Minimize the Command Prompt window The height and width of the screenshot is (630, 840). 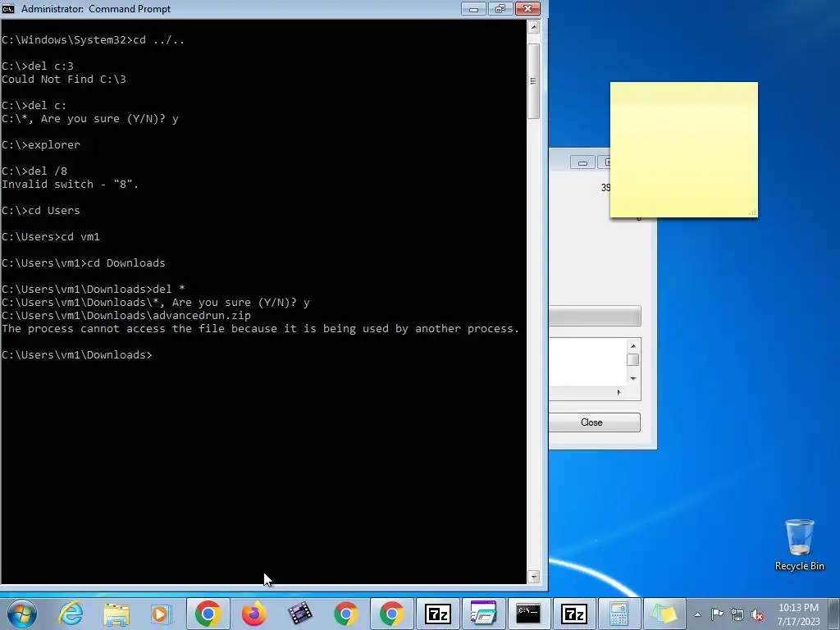473,8
